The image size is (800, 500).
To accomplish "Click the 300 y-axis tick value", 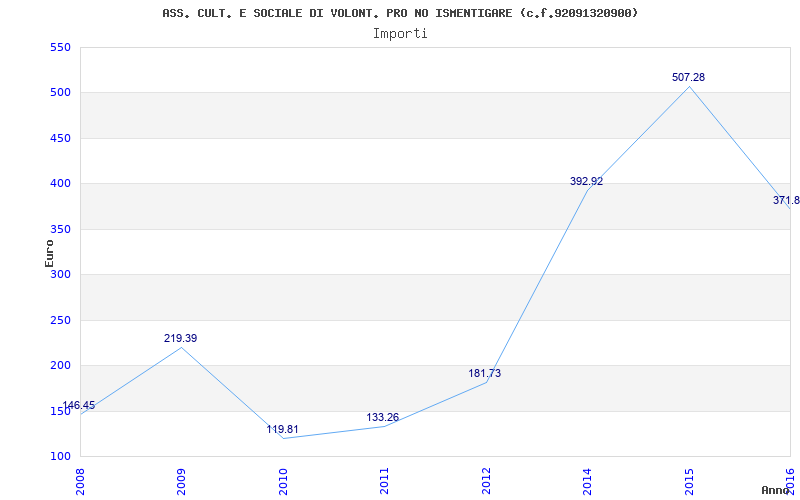I will [60, 274].
